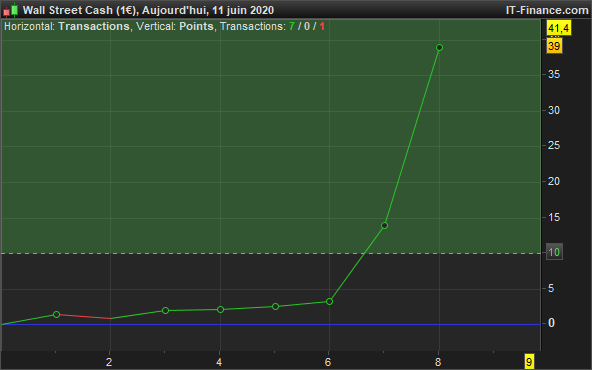Screen dimensions: 592x370
Task: Click the 2 horizontal axis label
Action: pyautogui.click(x=109, y=362)
